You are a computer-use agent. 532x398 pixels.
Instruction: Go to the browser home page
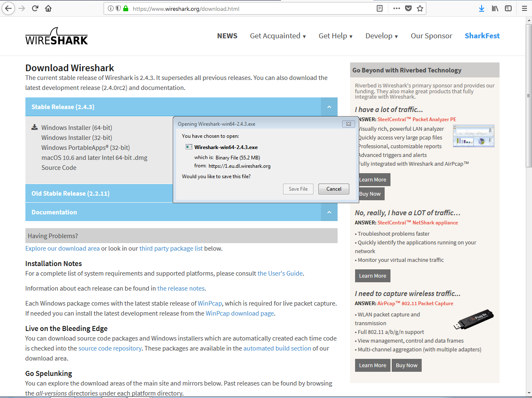tap(48, 8)
